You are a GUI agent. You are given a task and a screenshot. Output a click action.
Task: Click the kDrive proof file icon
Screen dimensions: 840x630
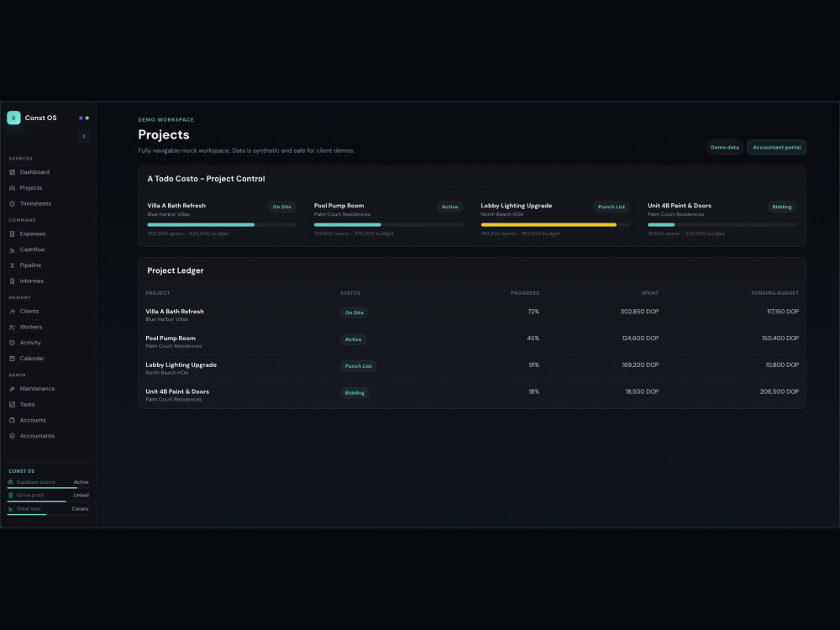coord(11,496)
